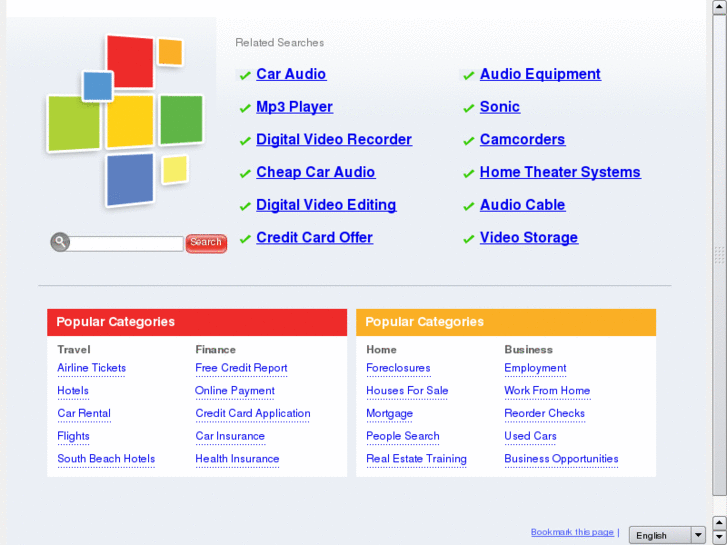The image size is (727, 545).
Task: Click the magnifying glass search icon
Action: pyautogui.click(x=60, y=242)
